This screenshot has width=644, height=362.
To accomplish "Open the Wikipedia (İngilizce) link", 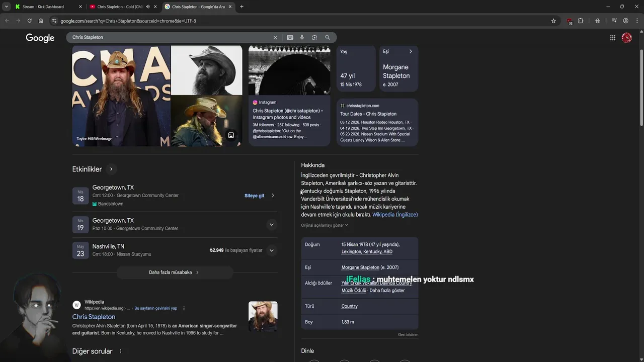I will point(395,215).
